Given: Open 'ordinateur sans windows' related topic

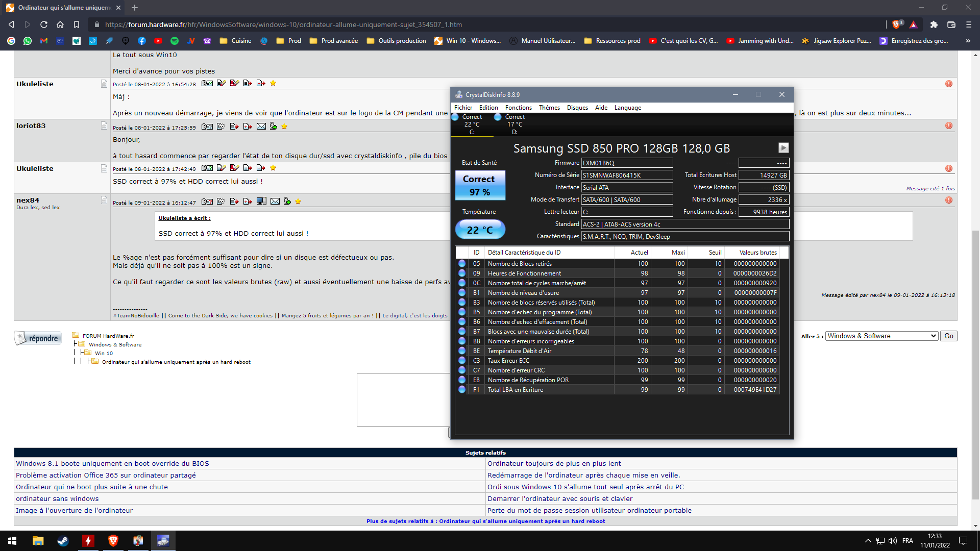Looking at the screenshot, I should coord(57,498).
